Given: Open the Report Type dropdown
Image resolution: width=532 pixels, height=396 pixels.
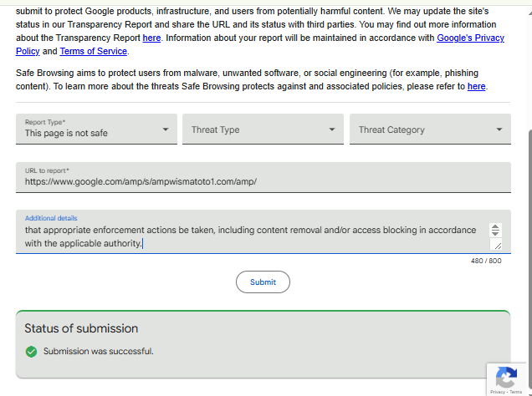Looking at the screenshot, I should 96,129.
